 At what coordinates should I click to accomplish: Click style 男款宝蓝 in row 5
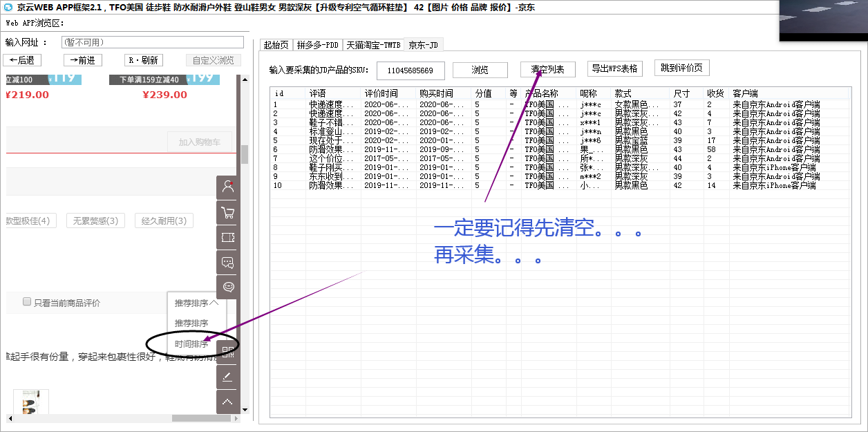point(631,140)
